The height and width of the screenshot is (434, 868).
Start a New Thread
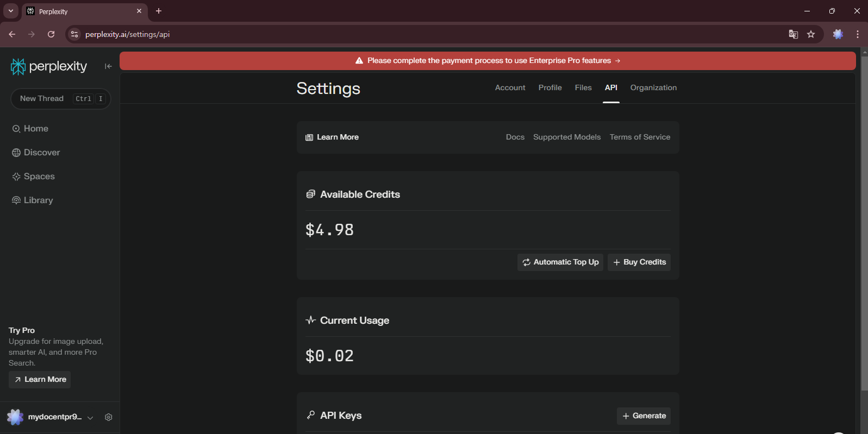point(61,99)
